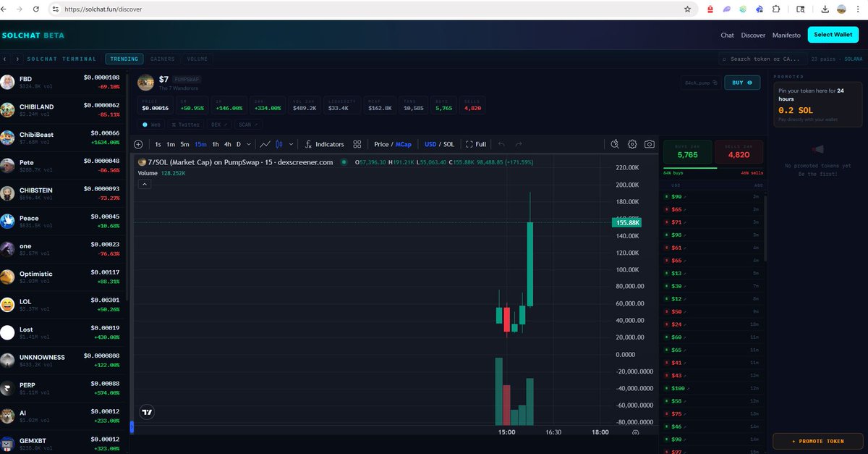Click the chart redo arrow
The height and width of the screenshot is (454, 868).
519,144
